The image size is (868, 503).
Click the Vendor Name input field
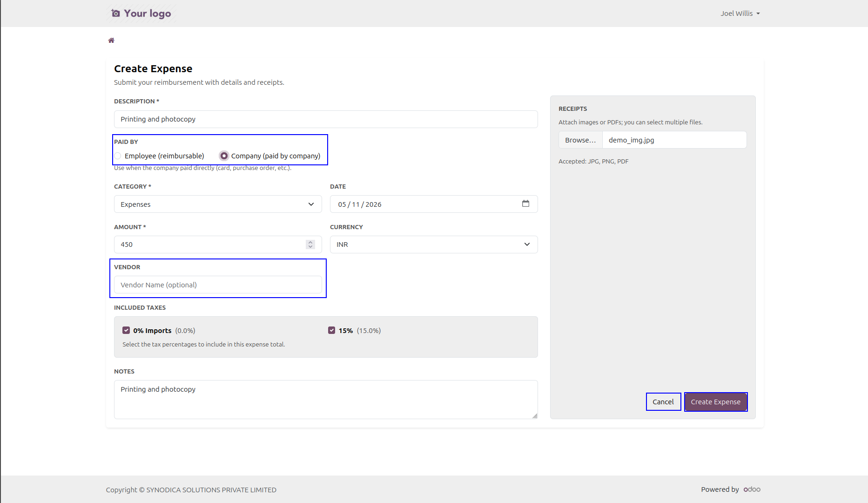(x=218, y=285)
